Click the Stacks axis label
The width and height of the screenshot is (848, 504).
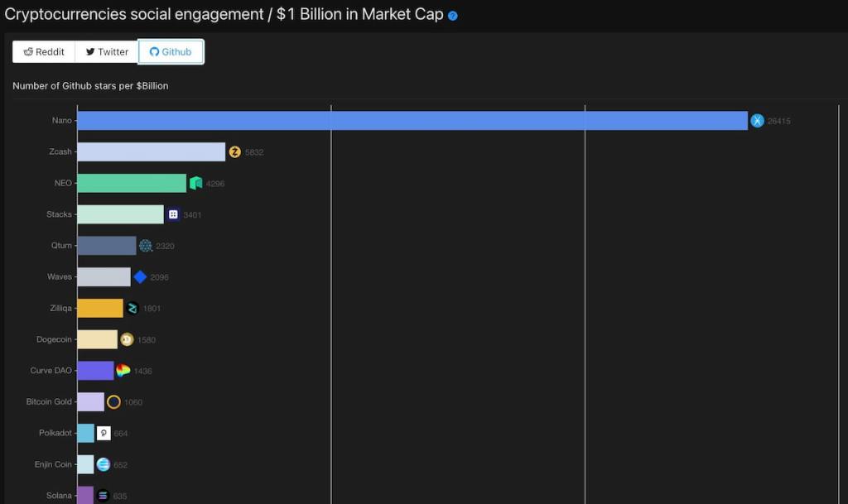click(59, 214)
